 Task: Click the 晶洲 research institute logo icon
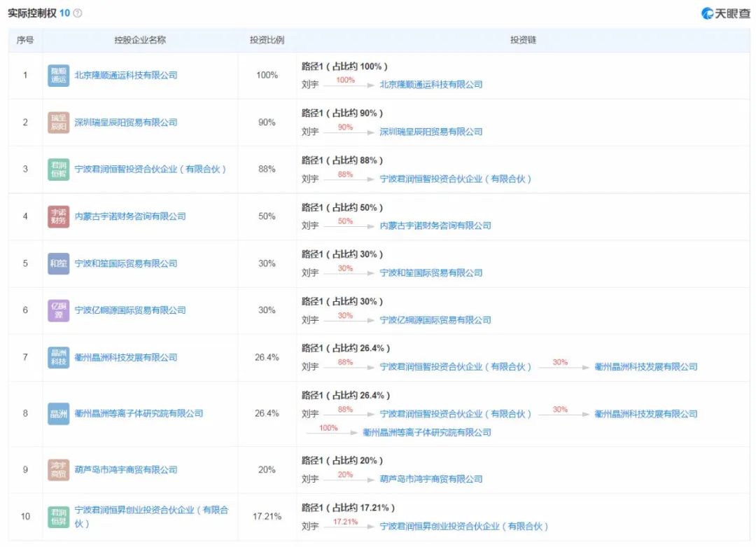[x=58, y=413]
